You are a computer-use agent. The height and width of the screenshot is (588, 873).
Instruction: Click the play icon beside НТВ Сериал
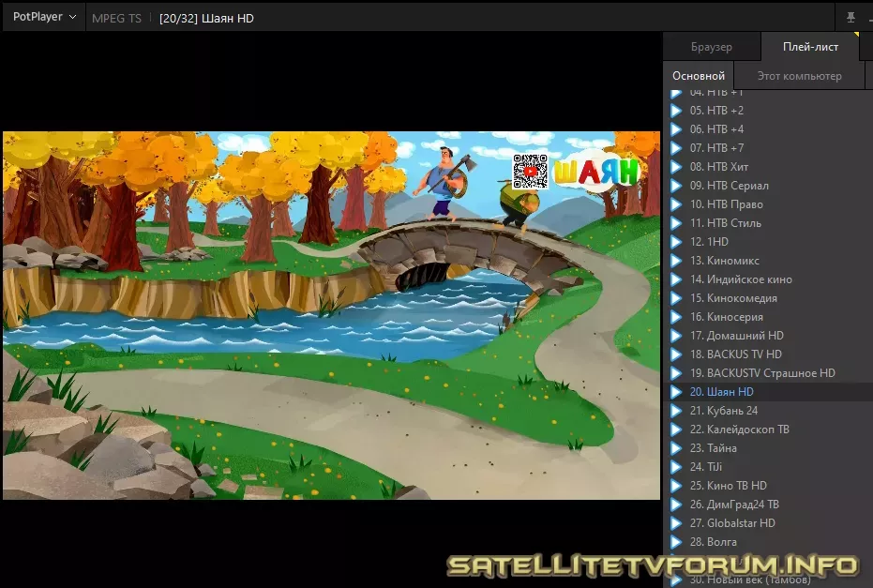click(x=676, y=186)
